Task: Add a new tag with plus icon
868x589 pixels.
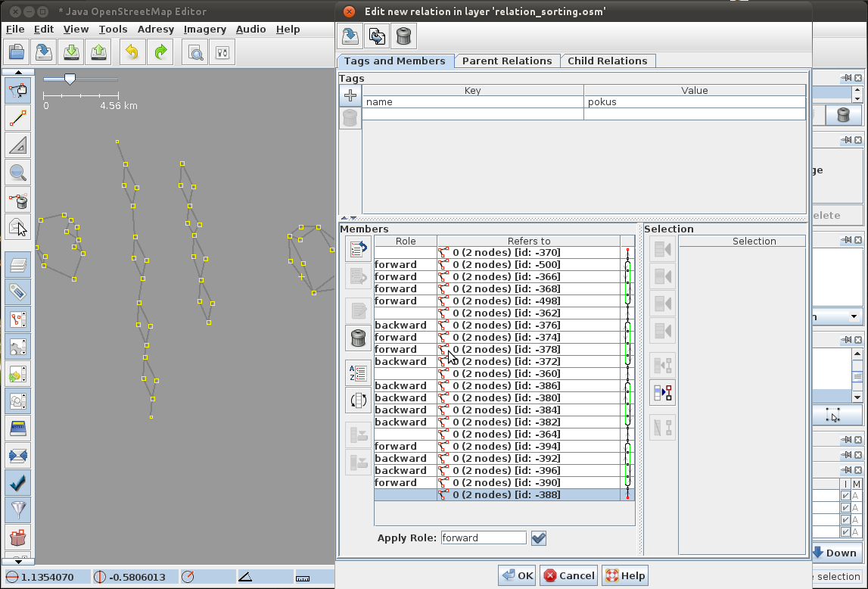Action: point(350,95)
